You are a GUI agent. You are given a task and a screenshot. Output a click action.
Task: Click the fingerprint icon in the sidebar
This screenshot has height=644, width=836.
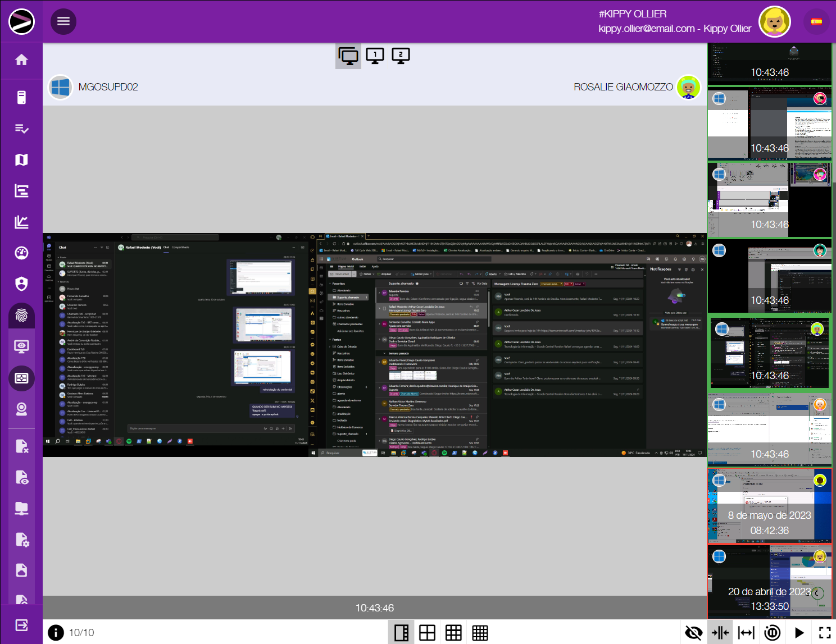21,316
